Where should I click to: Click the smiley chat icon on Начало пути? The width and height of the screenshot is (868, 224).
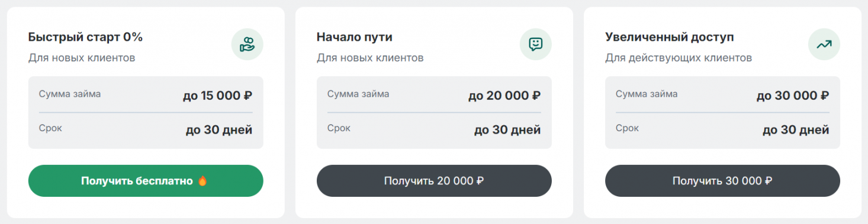535,44
